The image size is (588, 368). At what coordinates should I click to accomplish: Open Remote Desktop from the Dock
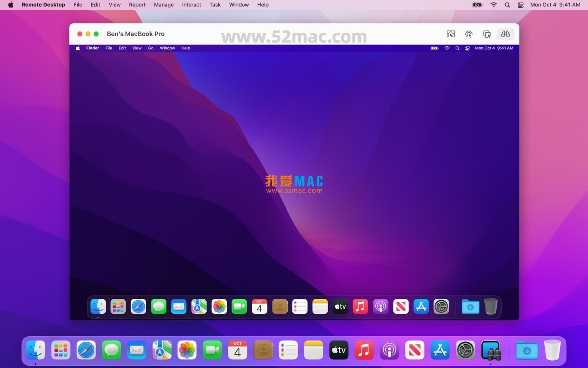click(491, 350)
